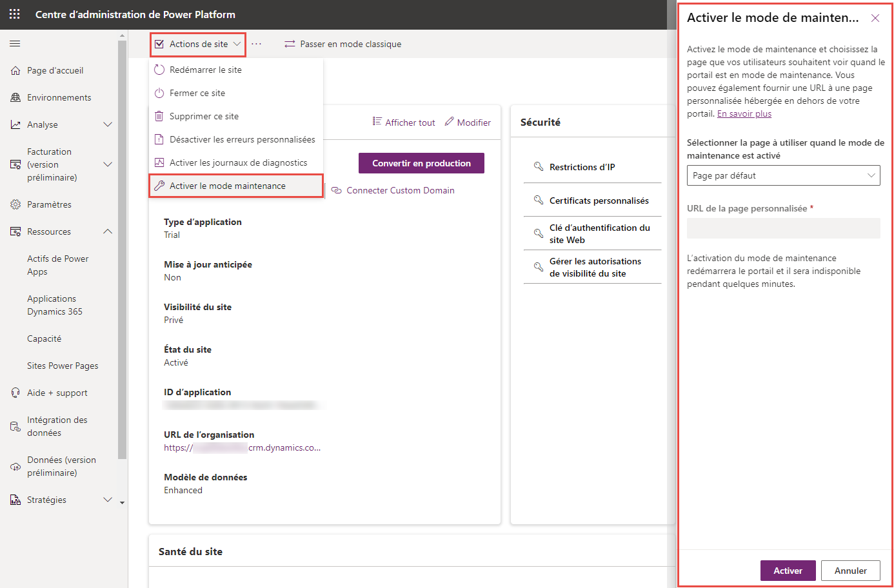Click the icon beside Désactiver les erreurs personnalisées
The width and height of the screenshot is (894, 588).
point(159,139)
